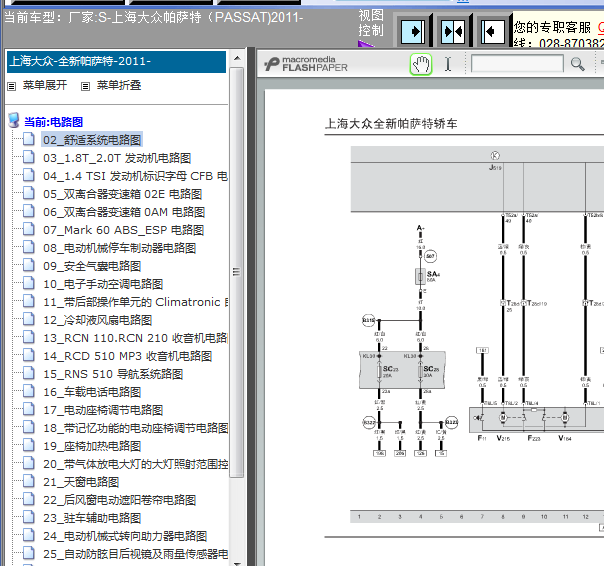Open 05_双离合器变速箱 02E 电路图
The height and width of the screenshot is (566, 604).
tap(122, 194)
